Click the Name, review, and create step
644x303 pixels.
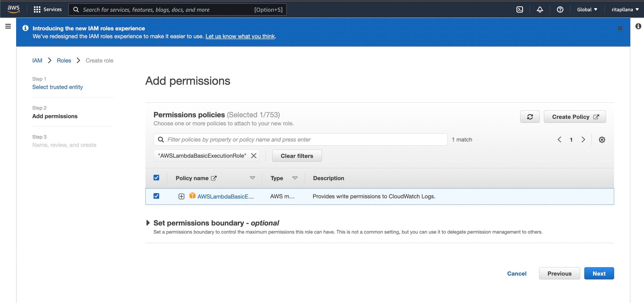click(64, 145)
